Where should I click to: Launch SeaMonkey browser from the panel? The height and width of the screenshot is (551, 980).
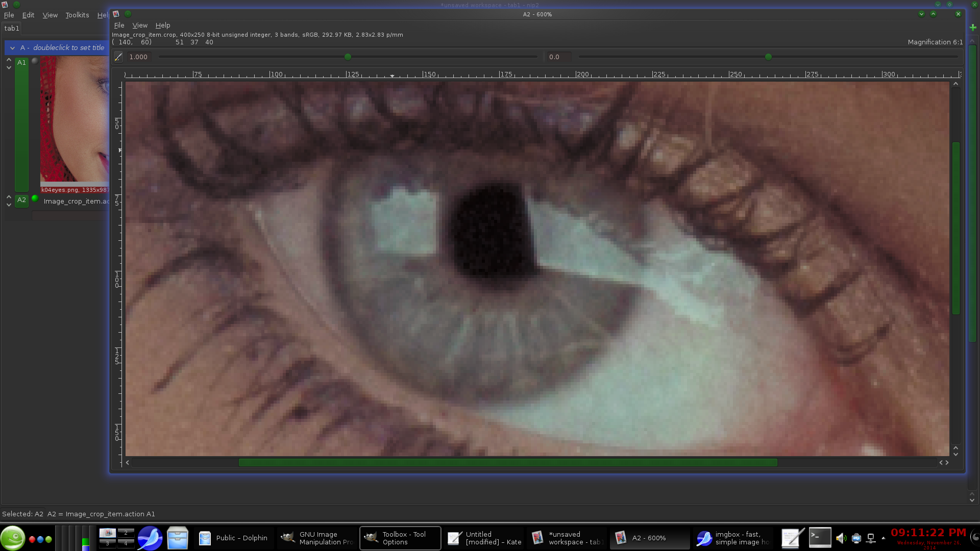click(x=150, y=538)
